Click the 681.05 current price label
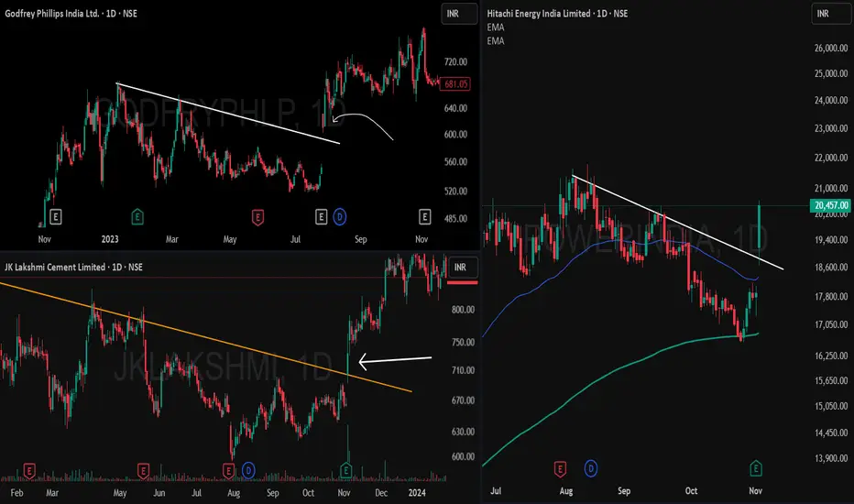Viewport: 854px width, 504px height. coord(455,84)
